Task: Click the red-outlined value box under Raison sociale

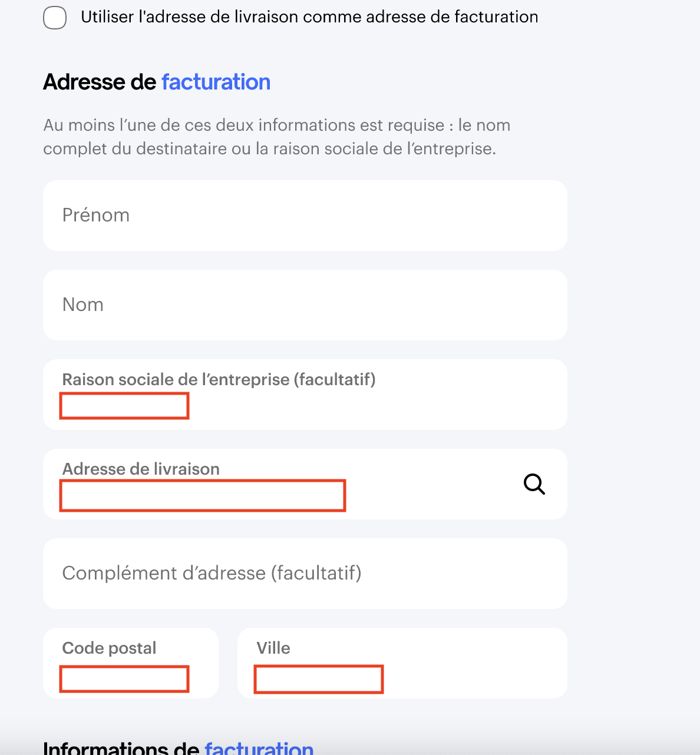Action: tap(124, 406)
